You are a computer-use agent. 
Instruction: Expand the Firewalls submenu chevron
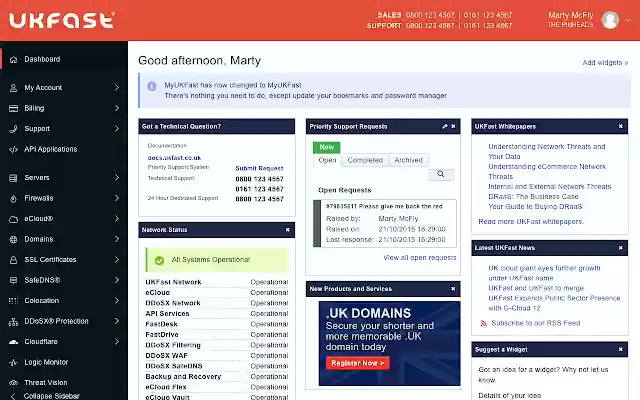tap(117, 198)
